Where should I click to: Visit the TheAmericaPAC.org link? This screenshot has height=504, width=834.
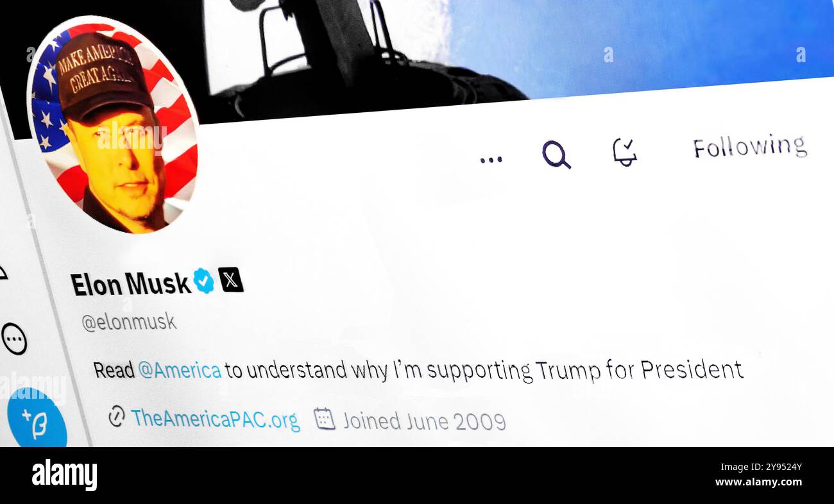pyautogui.click(x=215, y=419)
